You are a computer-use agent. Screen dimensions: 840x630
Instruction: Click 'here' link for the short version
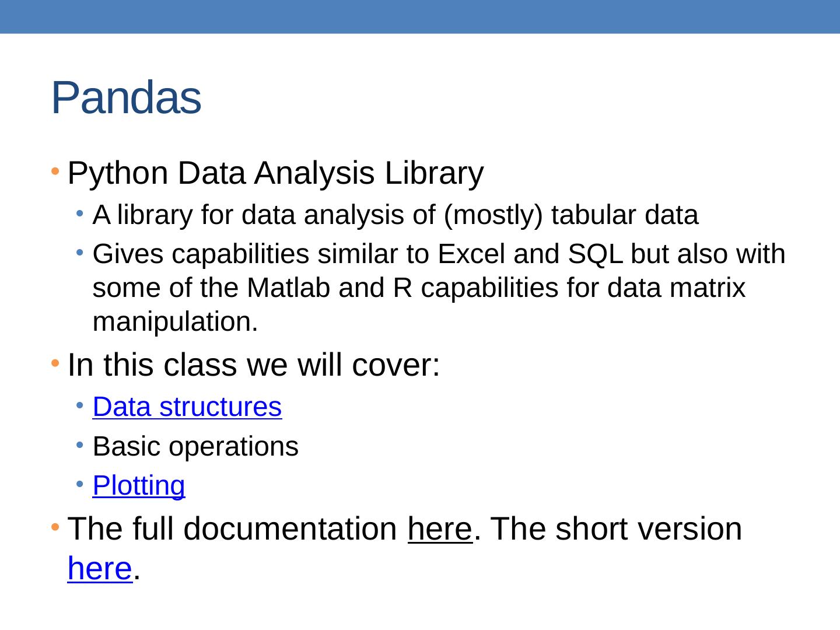(x=99, y=569)
